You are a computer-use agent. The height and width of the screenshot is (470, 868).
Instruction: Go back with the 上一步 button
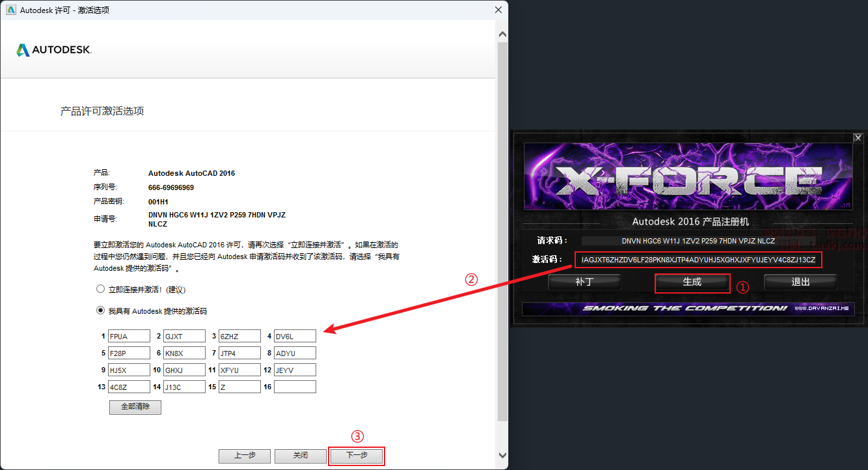point(245,456)
